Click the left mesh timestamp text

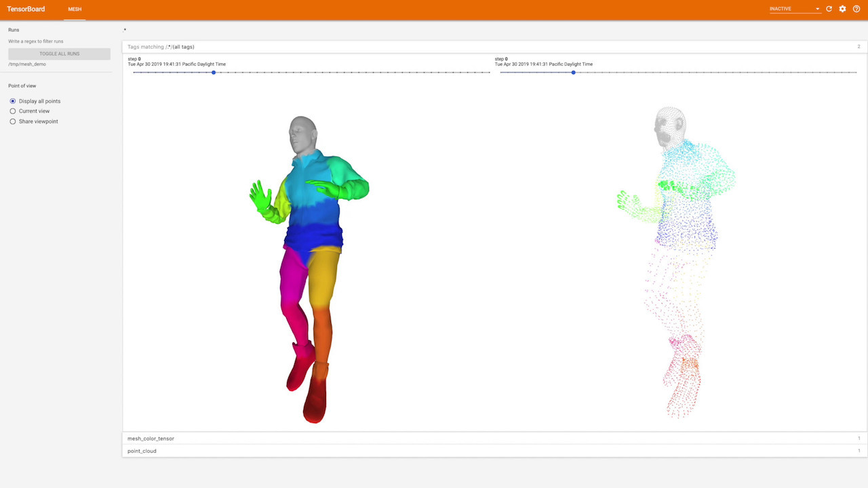coord(177,64)
